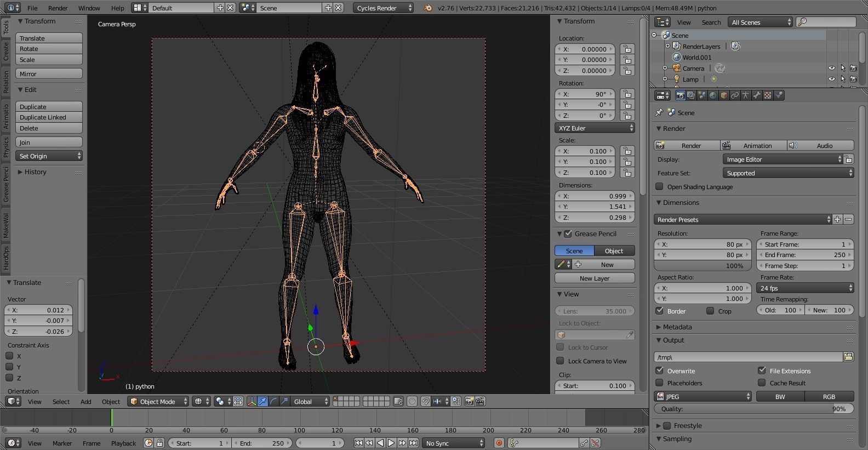Open the JPEG file format dropdown
868x450 pixels.
[704, 396]
